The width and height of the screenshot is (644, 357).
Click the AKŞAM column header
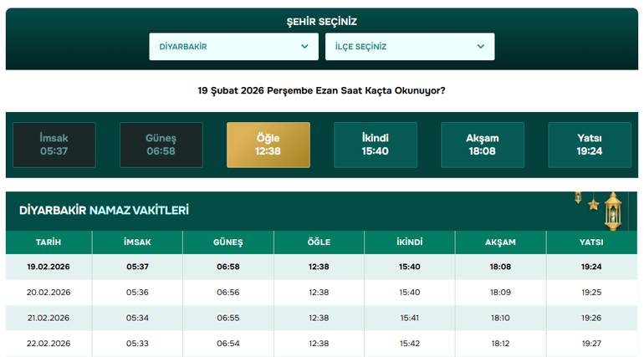pos(500,242)
